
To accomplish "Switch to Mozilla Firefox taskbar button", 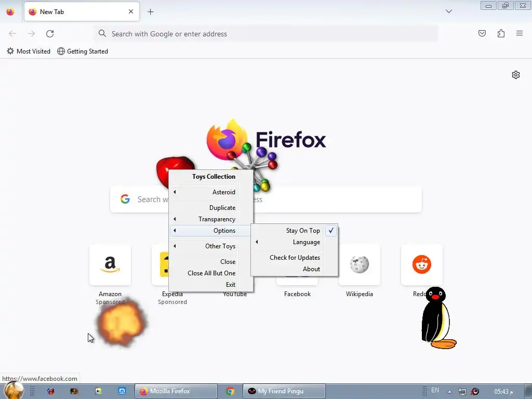I will (x=176, y=391).
